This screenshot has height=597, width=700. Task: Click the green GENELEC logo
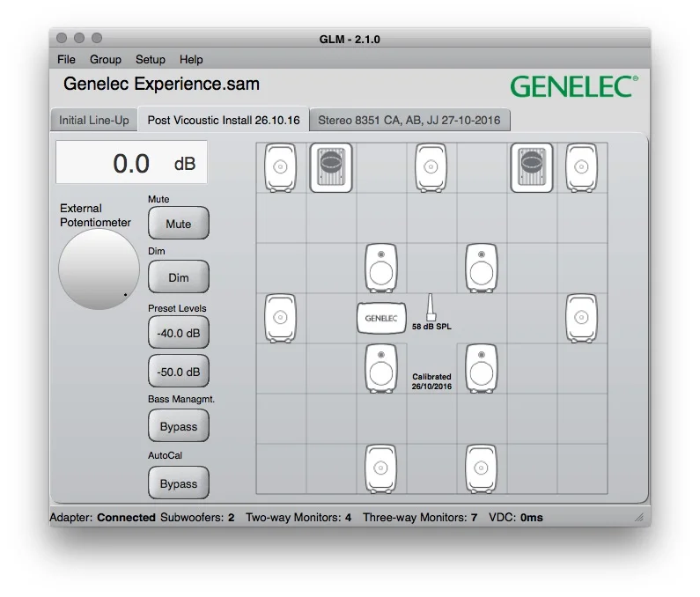[574, 86]
